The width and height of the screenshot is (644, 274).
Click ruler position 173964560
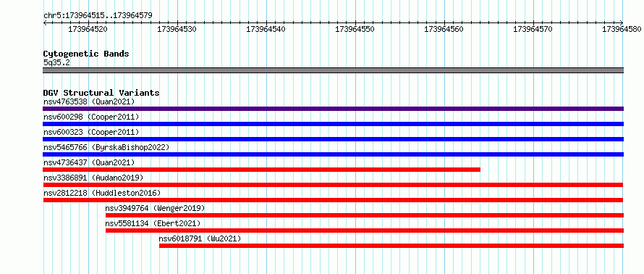tap(444, 29)
